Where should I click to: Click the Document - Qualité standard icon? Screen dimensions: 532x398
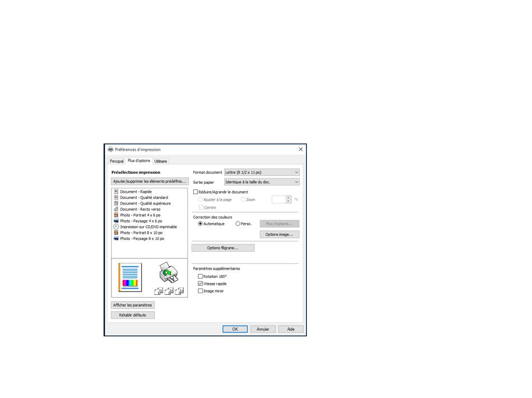(x=116, y=197)
